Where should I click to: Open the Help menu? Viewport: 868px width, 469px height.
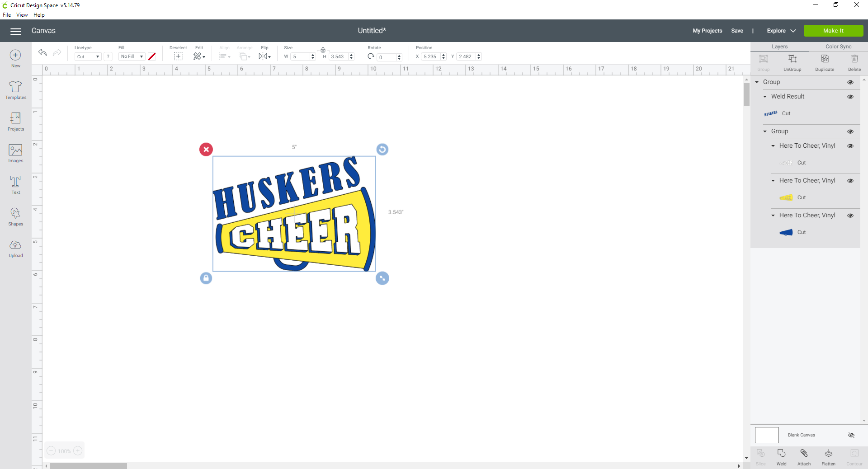click(x=39, y=15)
